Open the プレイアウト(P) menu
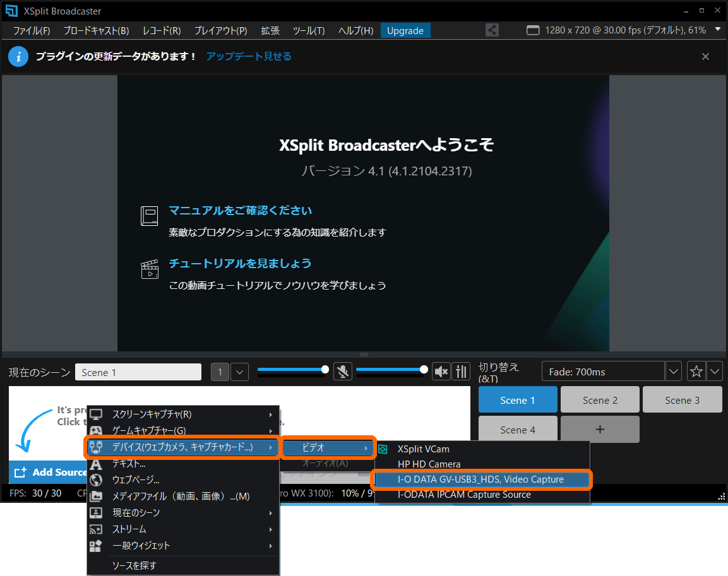 pyautogui.click(x=220, y=31)
